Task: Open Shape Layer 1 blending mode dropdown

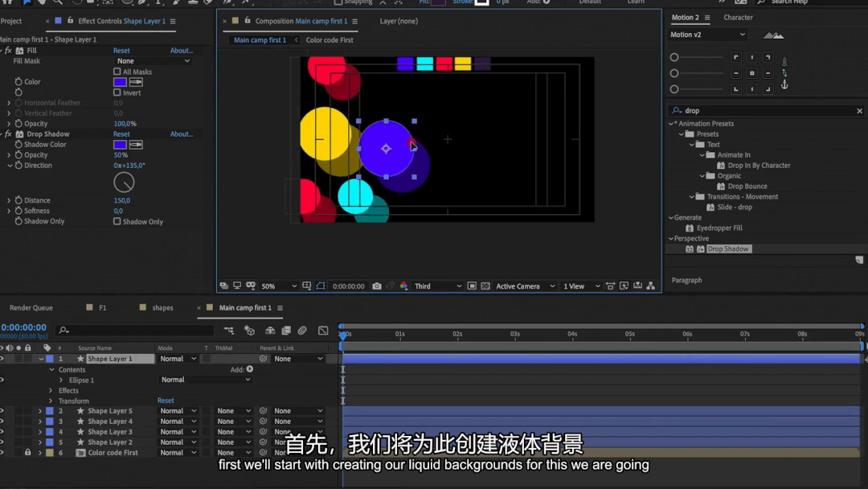Action: tap(178, 359)
